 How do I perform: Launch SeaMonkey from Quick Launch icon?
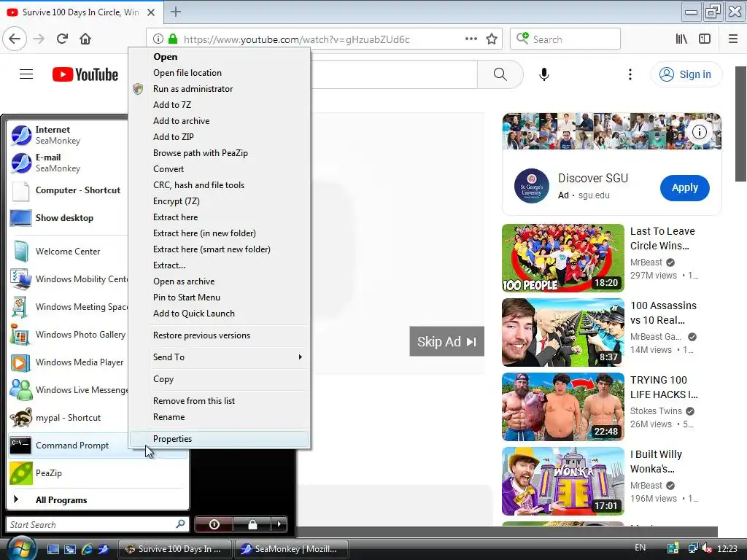[x=104, y=549]
